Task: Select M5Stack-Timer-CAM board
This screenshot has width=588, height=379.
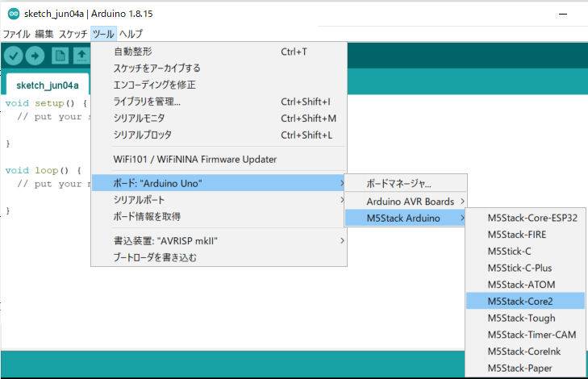Action: tap(525, 335)
